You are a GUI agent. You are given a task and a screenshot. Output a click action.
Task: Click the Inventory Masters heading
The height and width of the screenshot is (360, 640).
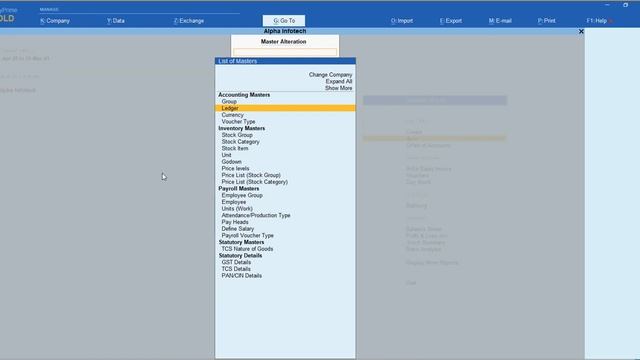[x=242, y=128]
